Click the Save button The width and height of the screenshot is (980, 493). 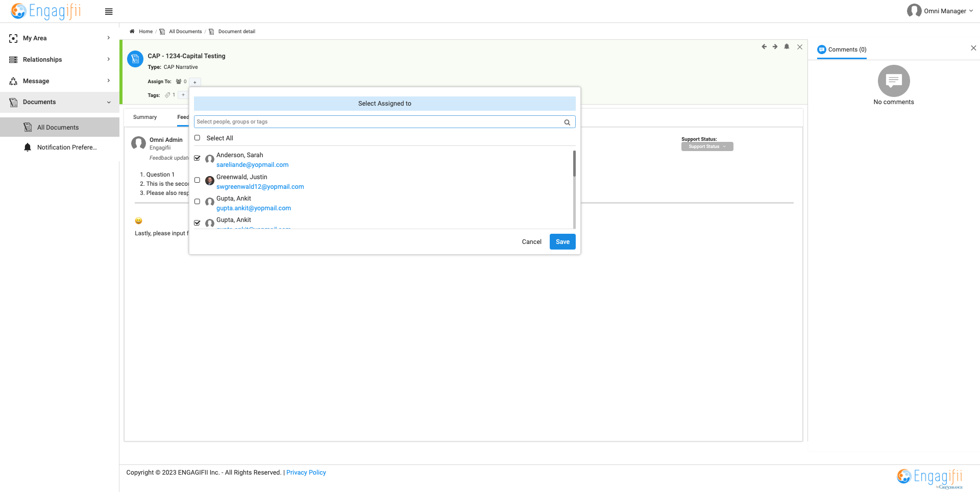562,242
